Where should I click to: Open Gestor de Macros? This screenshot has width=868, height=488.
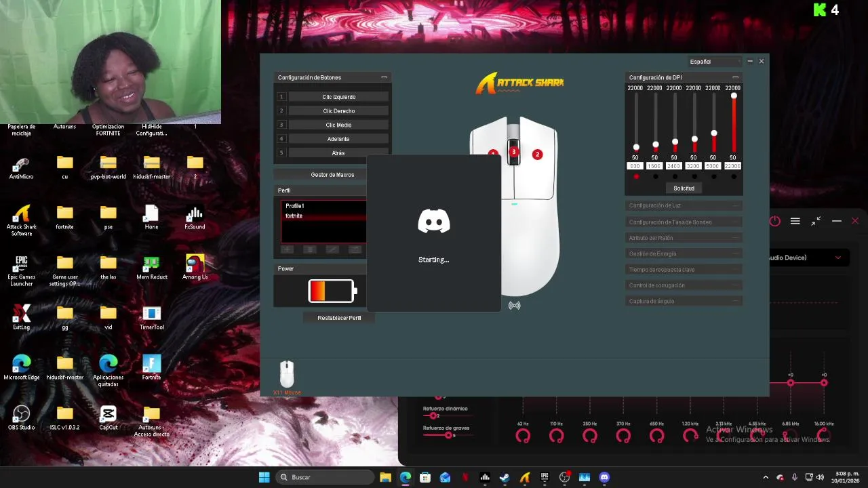[x=332, y=175]
